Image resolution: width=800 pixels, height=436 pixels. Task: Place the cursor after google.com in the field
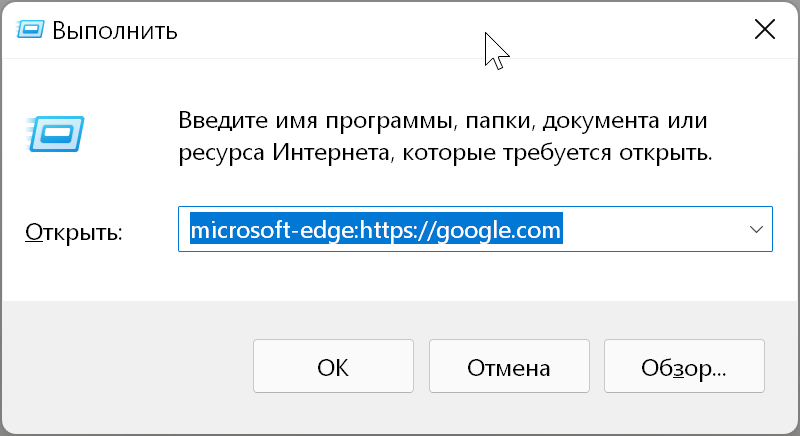point(563,229)
